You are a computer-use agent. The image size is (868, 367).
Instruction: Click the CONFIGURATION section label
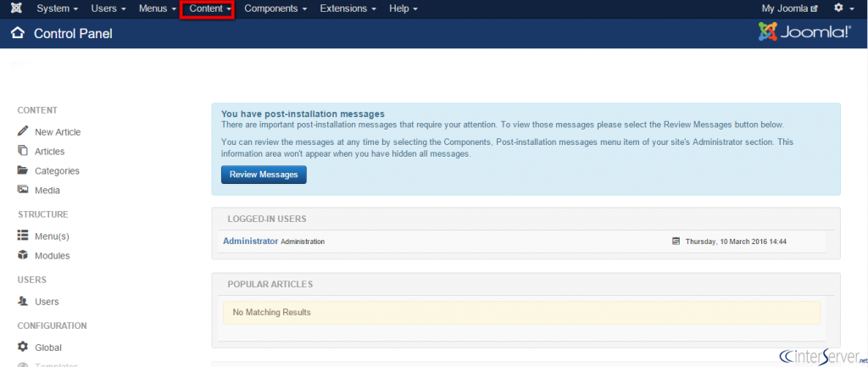(x=52, y=325)
